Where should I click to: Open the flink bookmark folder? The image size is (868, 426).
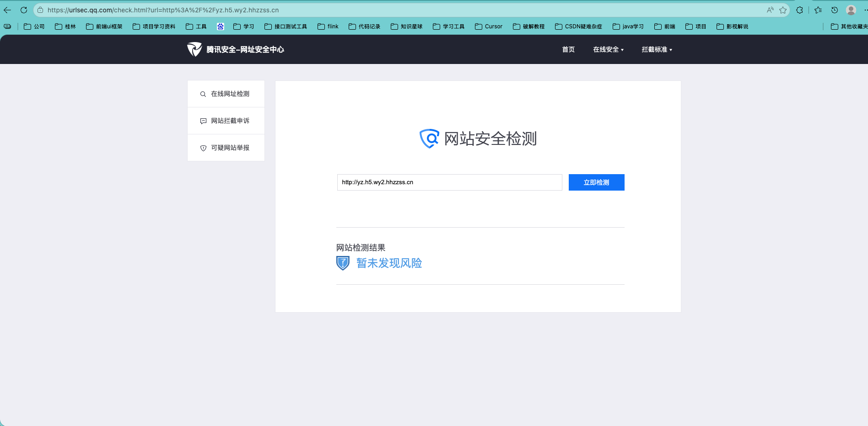tap(328, 27)
